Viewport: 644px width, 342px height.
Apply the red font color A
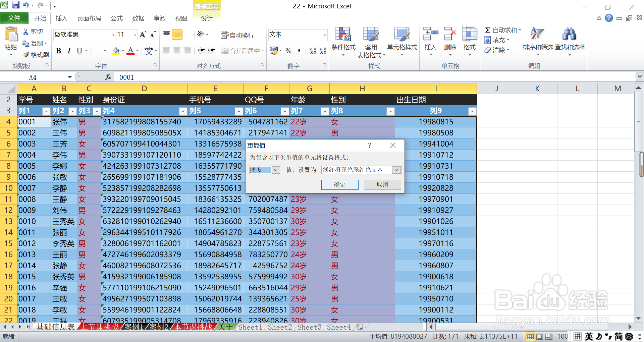pyautogui.click(x=131, y=51)
